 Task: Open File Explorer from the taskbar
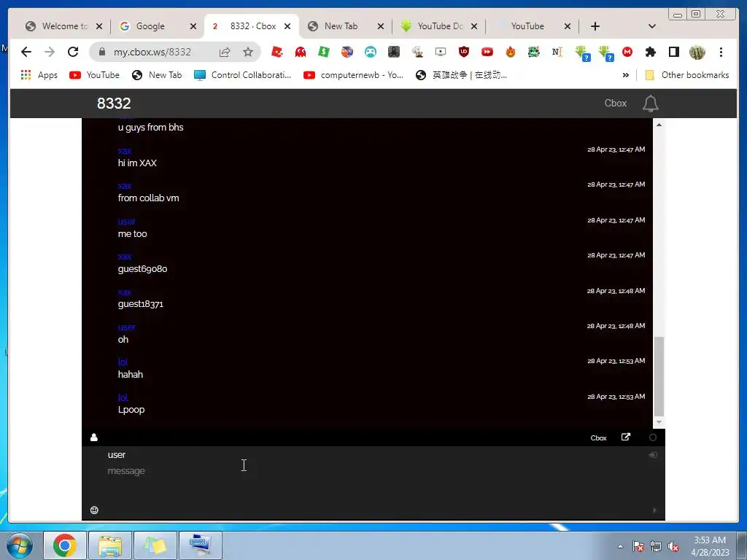[110, 545]
